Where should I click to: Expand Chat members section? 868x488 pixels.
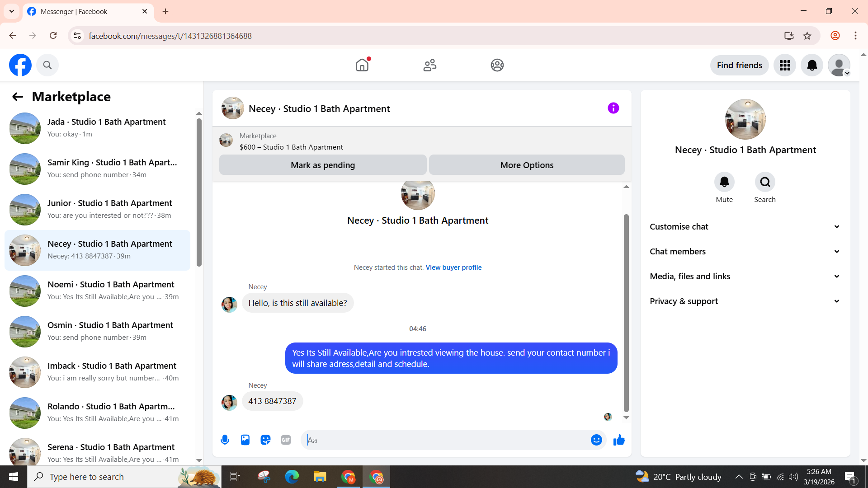pos(745,251)
